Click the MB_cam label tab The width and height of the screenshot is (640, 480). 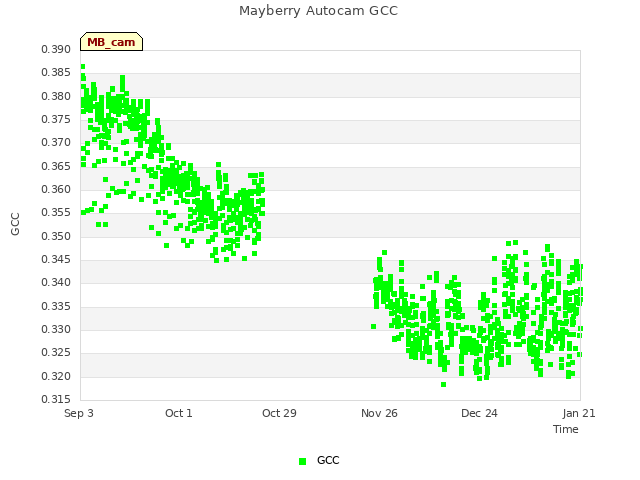(111, 42)
